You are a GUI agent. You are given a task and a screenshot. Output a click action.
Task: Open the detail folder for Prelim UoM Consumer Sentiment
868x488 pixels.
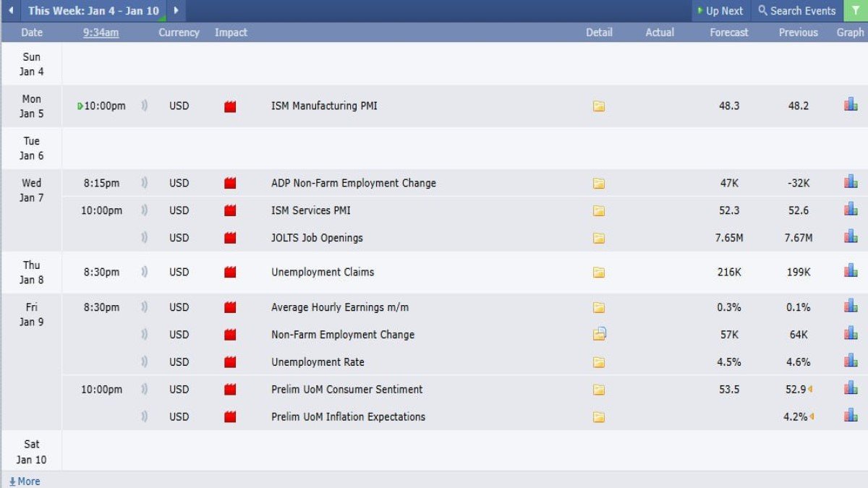point(599,389)
